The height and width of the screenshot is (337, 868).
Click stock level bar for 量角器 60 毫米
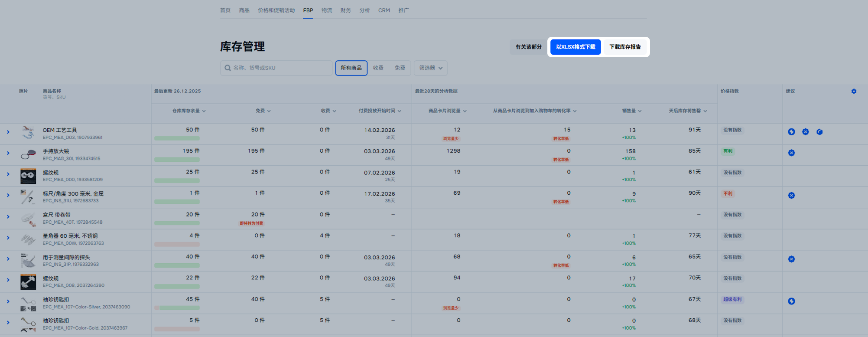point(177,245)
